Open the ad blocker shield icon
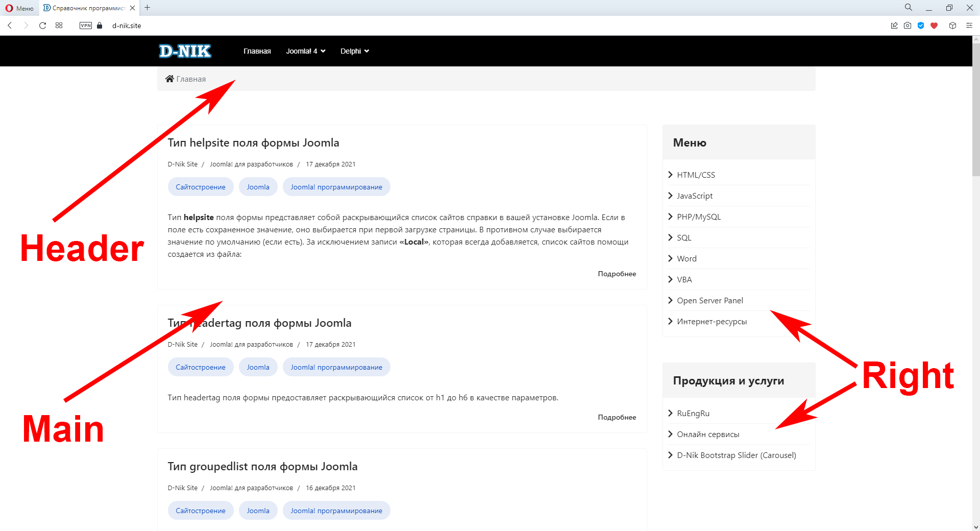The width and height of the screenshot is (980, 531). point(921,26)
